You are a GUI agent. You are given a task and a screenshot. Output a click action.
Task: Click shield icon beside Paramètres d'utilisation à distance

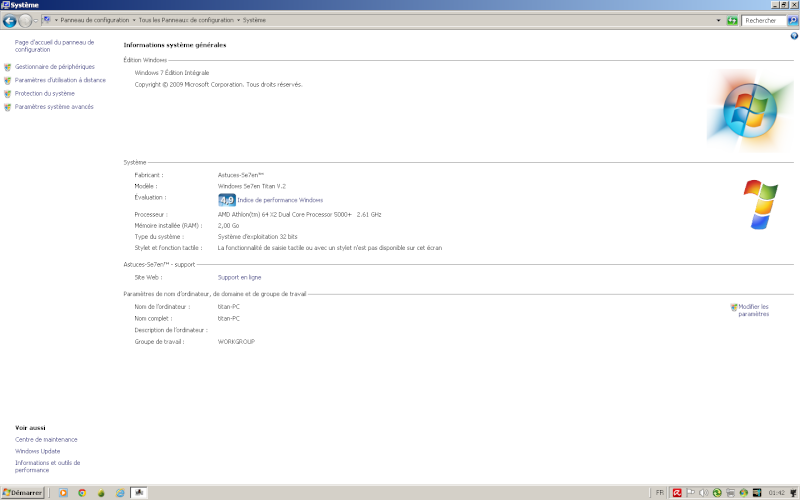coord(8,81)
